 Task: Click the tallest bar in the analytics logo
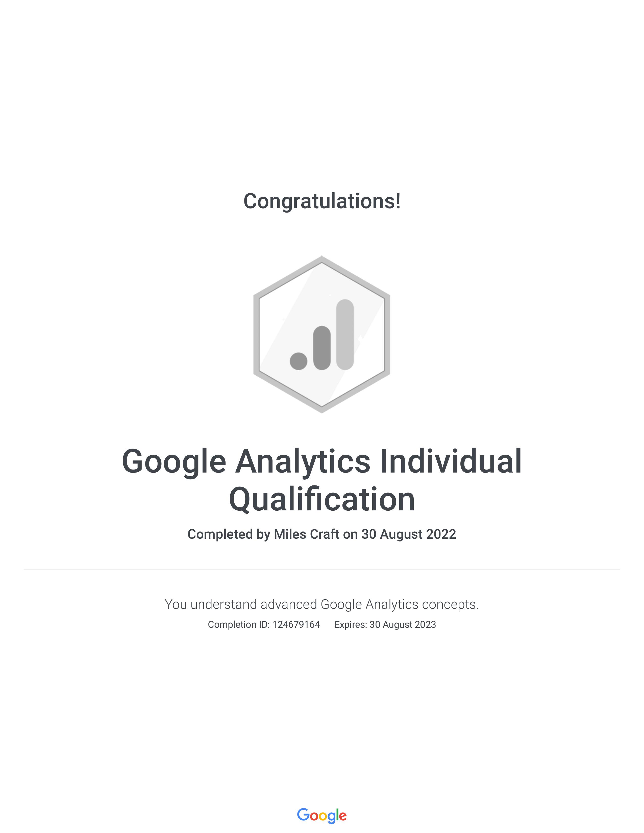(x=345, y=334)
